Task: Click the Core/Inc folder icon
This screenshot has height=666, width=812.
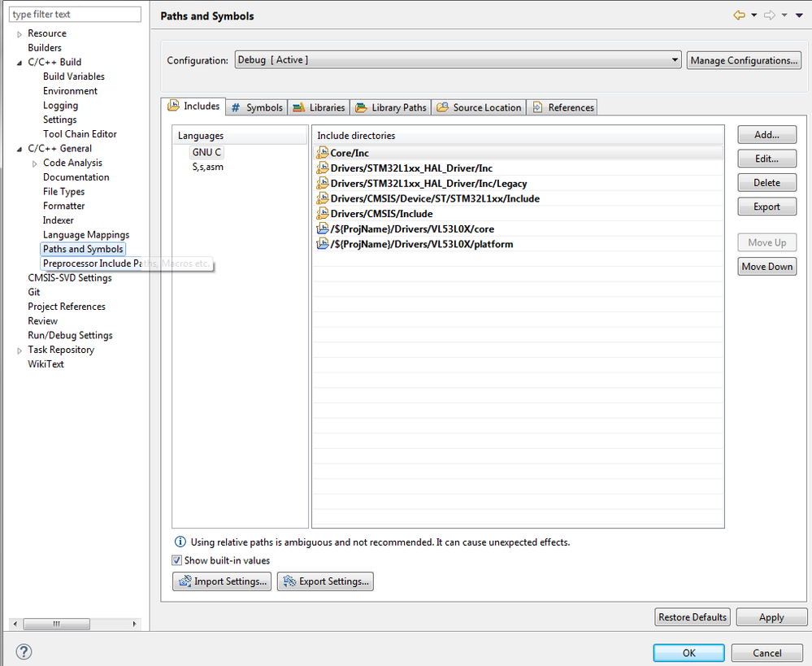Action: coord(322,152)
